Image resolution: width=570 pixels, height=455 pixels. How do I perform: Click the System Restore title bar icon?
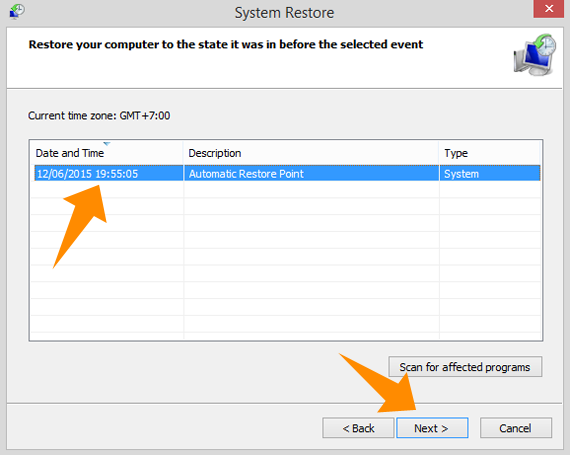coord(17,11)
